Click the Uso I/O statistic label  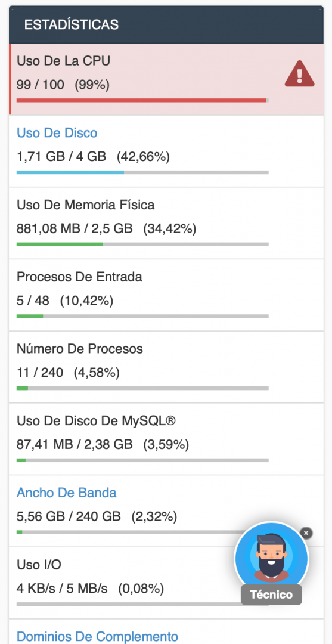pos(39,565)
